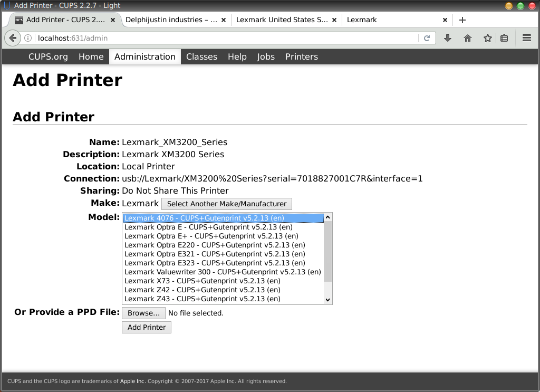Select Lexmark 4076 model
This screenshot has width=540, height=392.
pyautogui.click(x=223, y=218)
